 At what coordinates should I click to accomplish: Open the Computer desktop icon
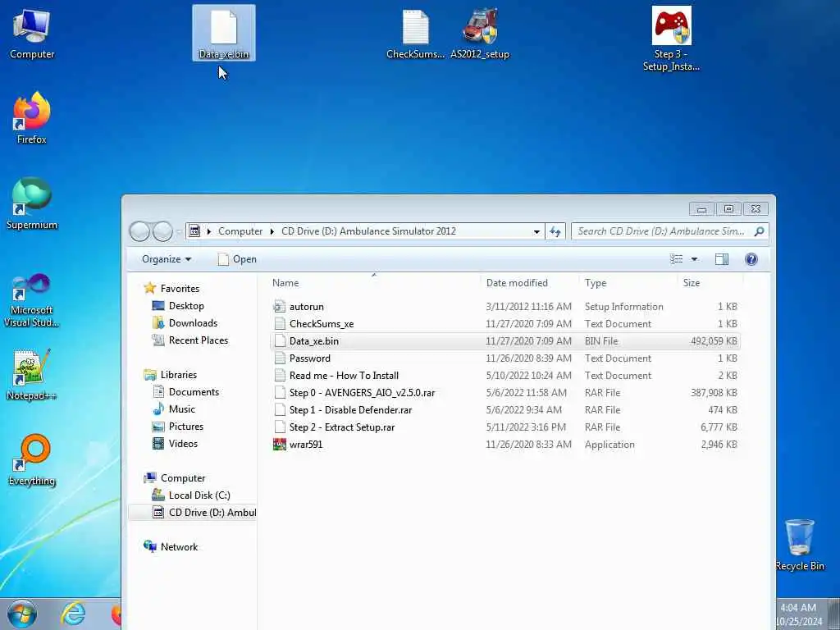point(32,33)
